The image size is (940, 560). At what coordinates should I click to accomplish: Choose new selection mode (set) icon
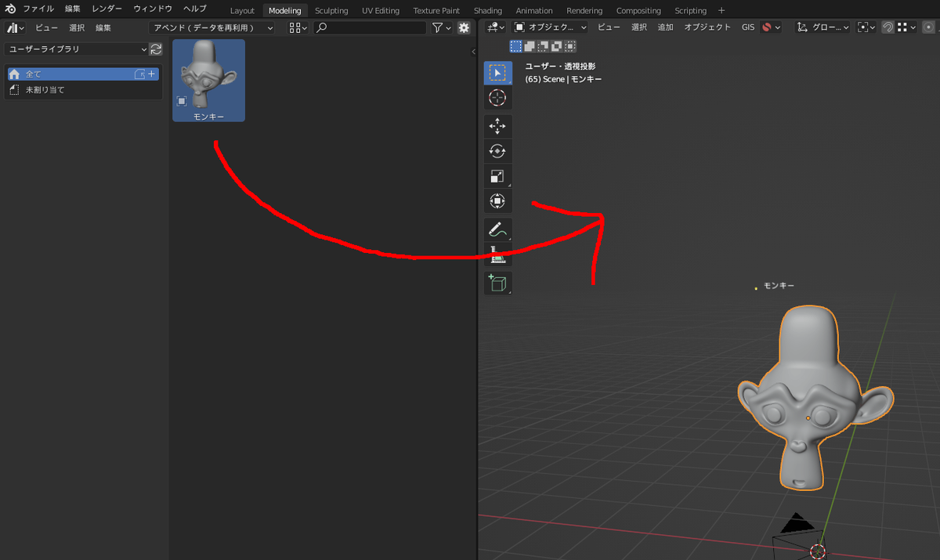[x=516, y=46]
